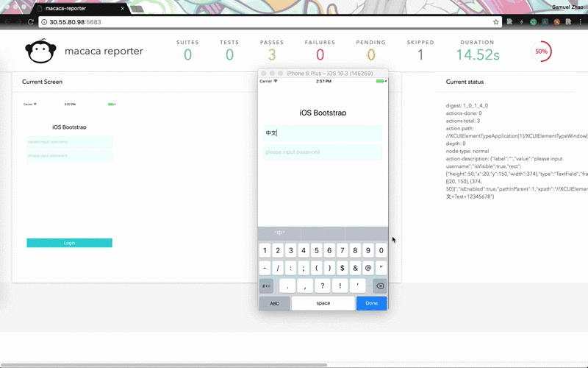Screen dimensions: 588x368
Task: Click the macaca monkey logo
Action: tap(39, 52)
